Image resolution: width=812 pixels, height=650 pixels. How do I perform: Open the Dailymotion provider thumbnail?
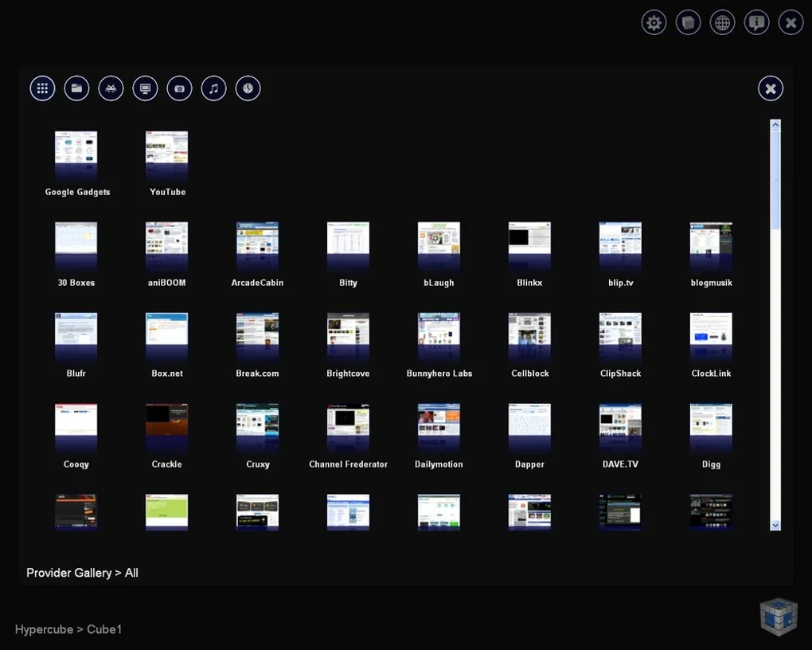tap(439, 427)
